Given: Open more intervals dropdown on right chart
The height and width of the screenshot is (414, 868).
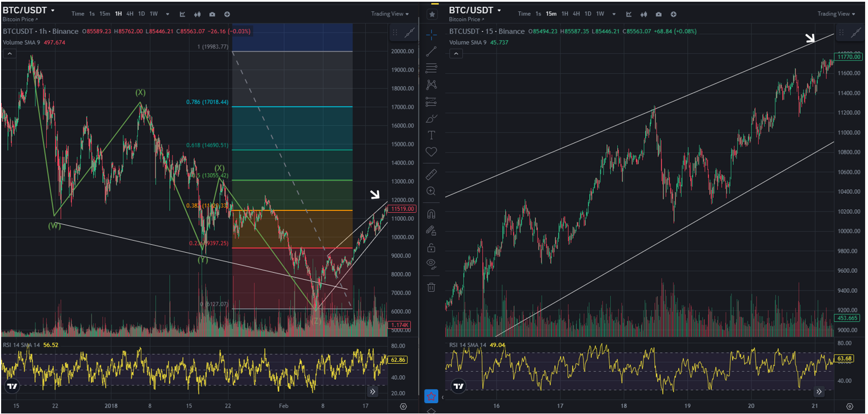Looking at the screenshot, I should (614, 14).
